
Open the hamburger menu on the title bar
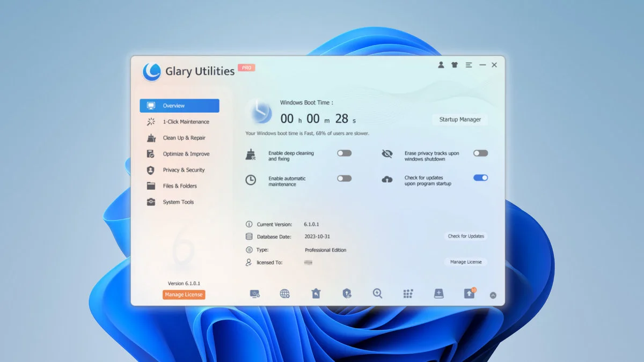(468, 64)
